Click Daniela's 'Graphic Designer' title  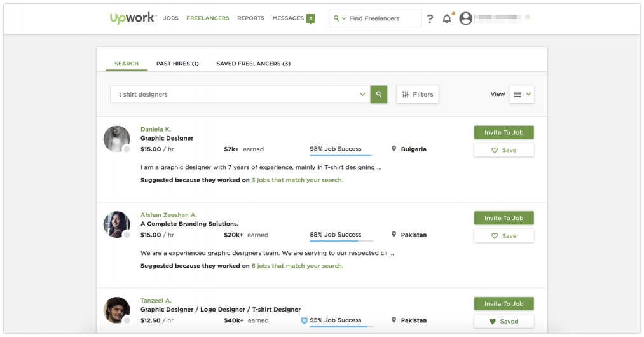tap(167, 138)
